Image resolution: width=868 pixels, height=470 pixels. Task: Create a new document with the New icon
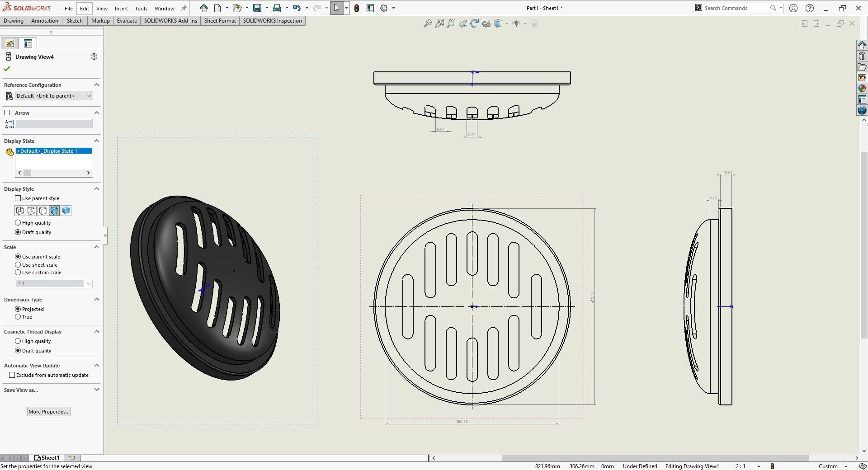click(217, 8)
